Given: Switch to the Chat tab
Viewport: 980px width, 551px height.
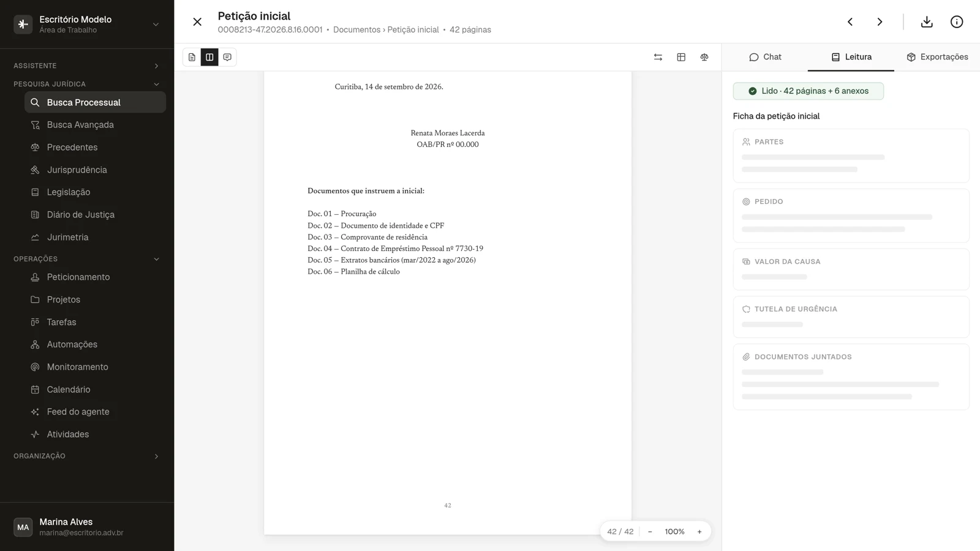Looking at the screenshot, I should tap(765, 57).
